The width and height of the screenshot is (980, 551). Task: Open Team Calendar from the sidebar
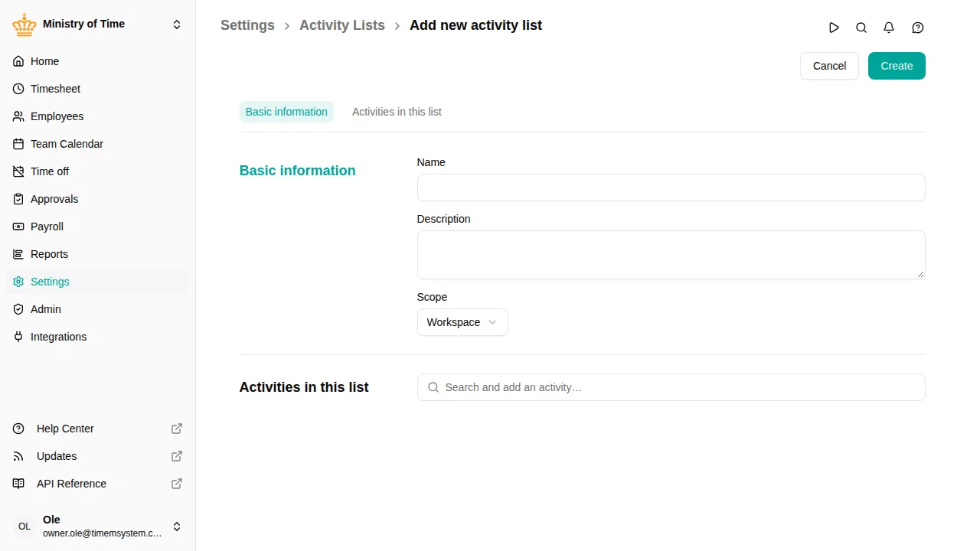pyautogui.click(x=97, y=144)
